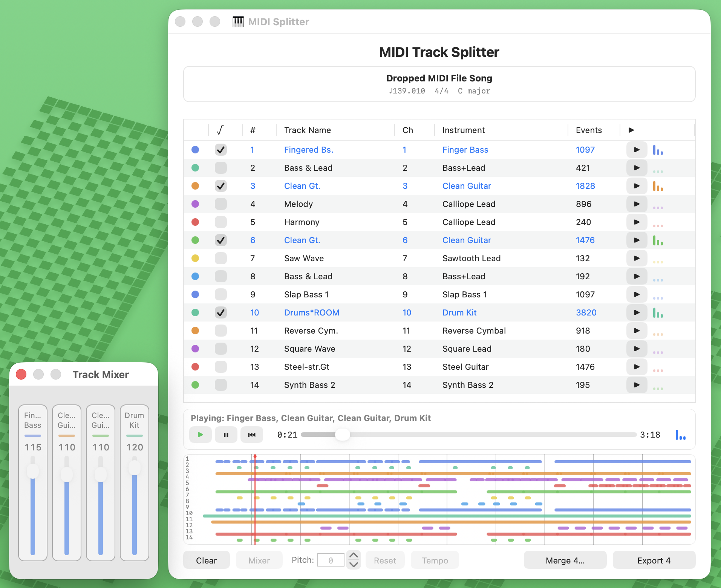Deselect the Drums*ROOM checkbox
This screenshot has height=588, width=721.
tap(221, 312)
